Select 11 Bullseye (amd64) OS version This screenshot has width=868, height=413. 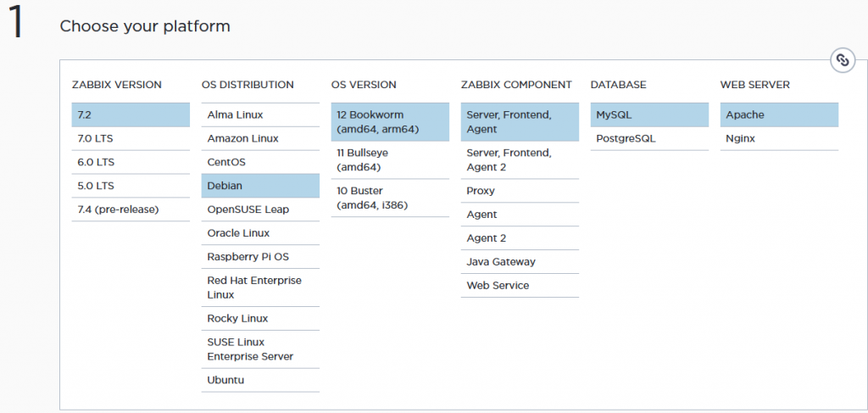[x=390, y=160]
